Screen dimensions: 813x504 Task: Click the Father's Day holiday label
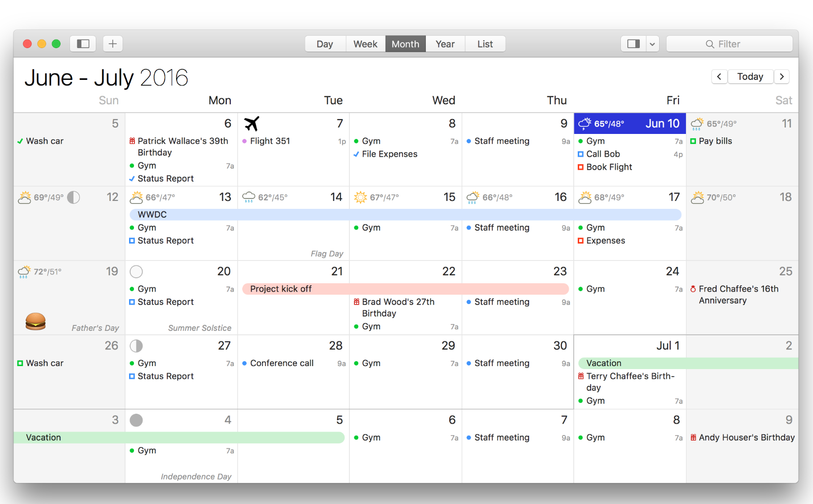95,328
